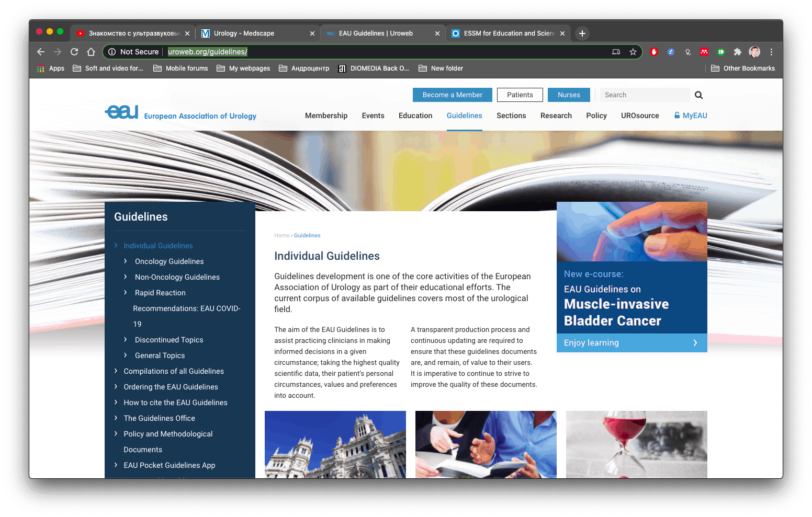Click the Home breadcrumb link

[x=281, y=235]
